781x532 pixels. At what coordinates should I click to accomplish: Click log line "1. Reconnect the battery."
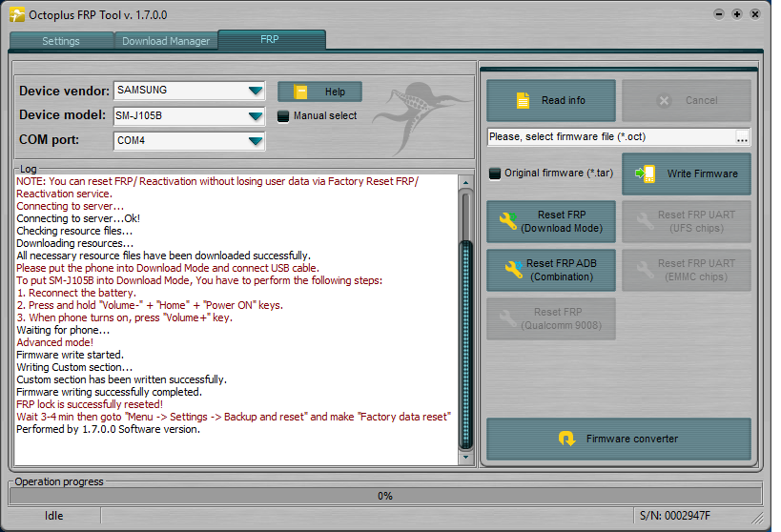[76, 293]
